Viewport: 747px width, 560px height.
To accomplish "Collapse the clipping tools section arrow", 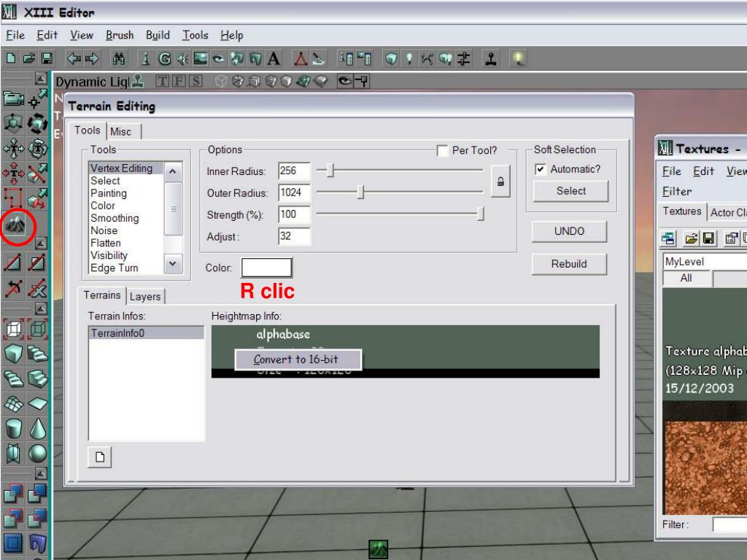I will pyautogui.click(x=42, y=244).
